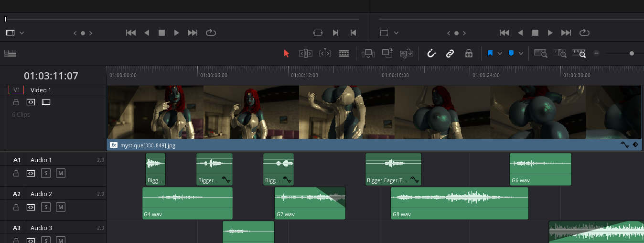Play forward in the source viewer

(x=177, y=33)
